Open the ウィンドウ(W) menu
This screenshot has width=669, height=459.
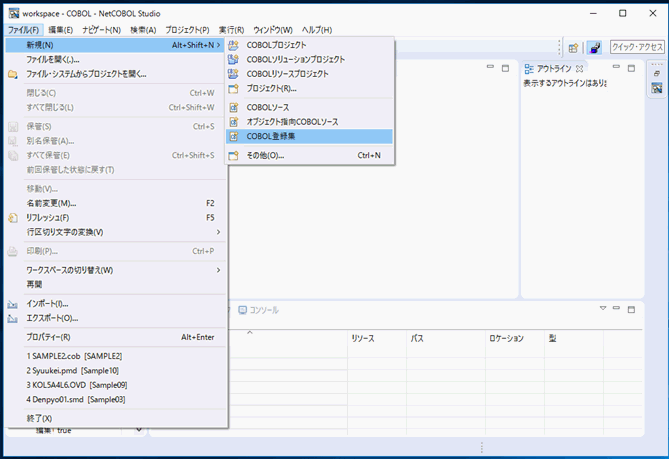pyautogui.click(x=273, y=30)
